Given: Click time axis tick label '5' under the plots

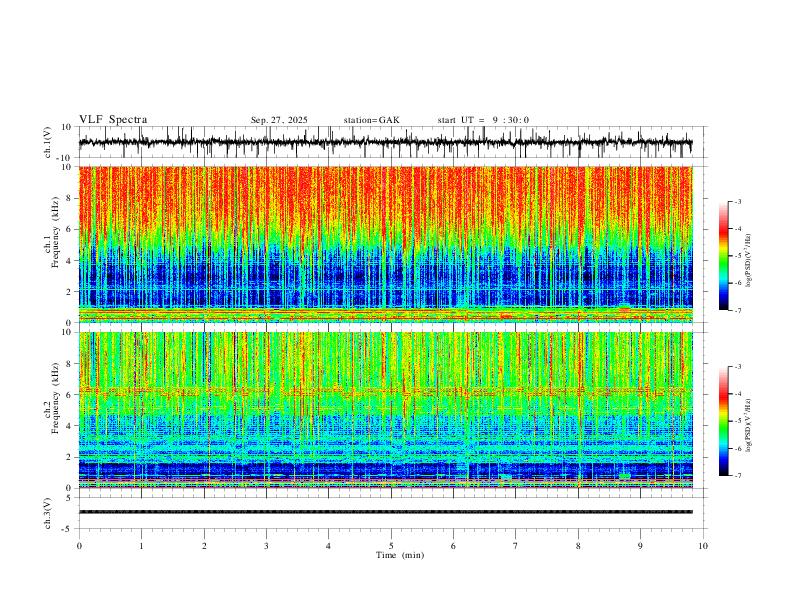Looking at the screenshot, I should 391,546.
